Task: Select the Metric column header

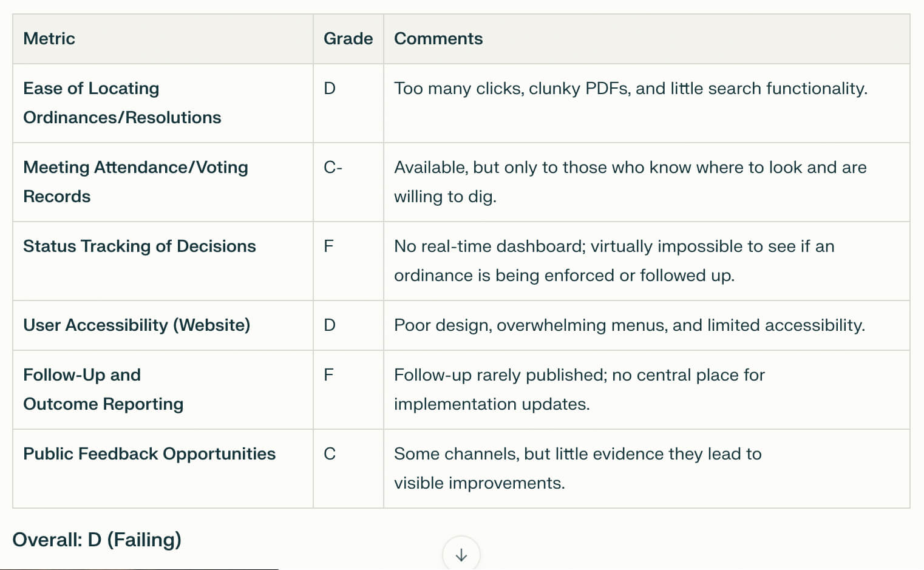Action: [163, 39]
